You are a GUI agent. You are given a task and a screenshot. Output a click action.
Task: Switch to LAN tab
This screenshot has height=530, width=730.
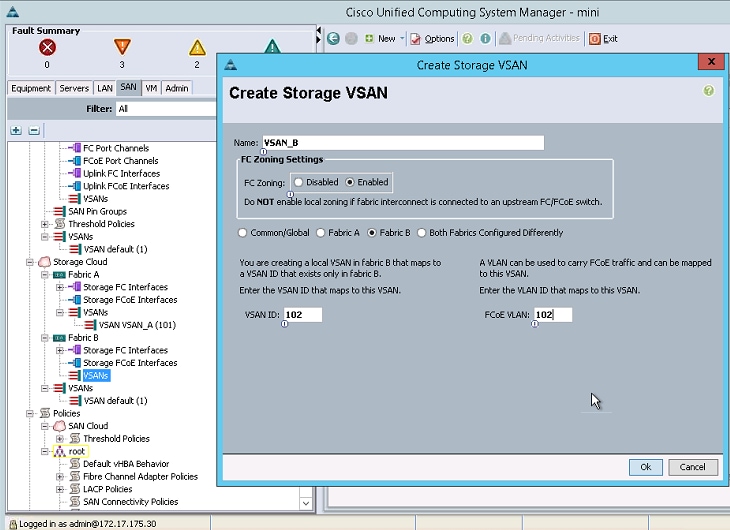click(x=105, y=88)
